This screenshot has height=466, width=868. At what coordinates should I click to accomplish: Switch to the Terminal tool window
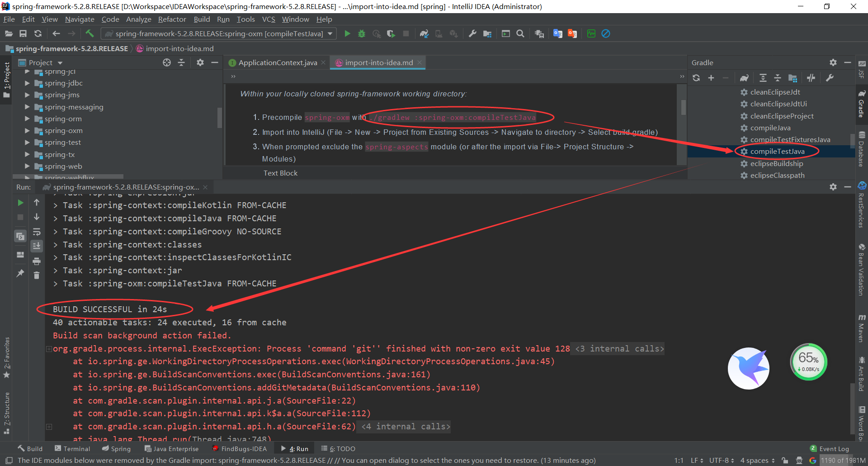tap(76, 448)
